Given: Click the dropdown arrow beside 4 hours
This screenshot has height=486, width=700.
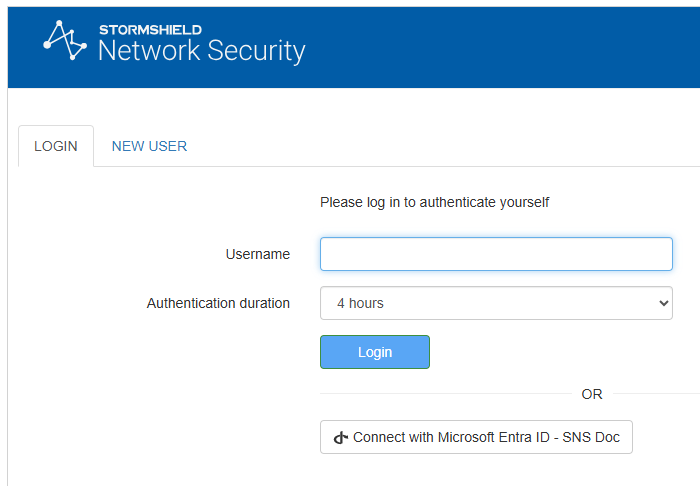Looking at the screenshot, I should point(661,303).
